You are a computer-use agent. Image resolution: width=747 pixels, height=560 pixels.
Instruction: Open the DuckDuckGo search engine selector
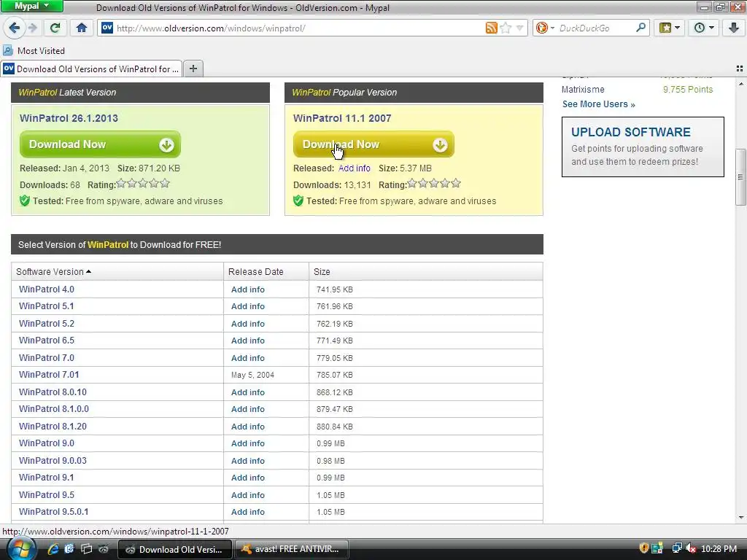(544, 28)
